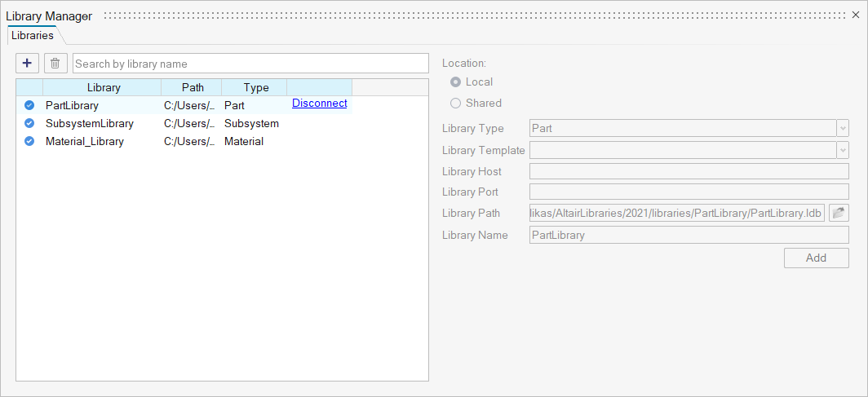Click the checkmark icon for PartLibrary

click(29, 105)
